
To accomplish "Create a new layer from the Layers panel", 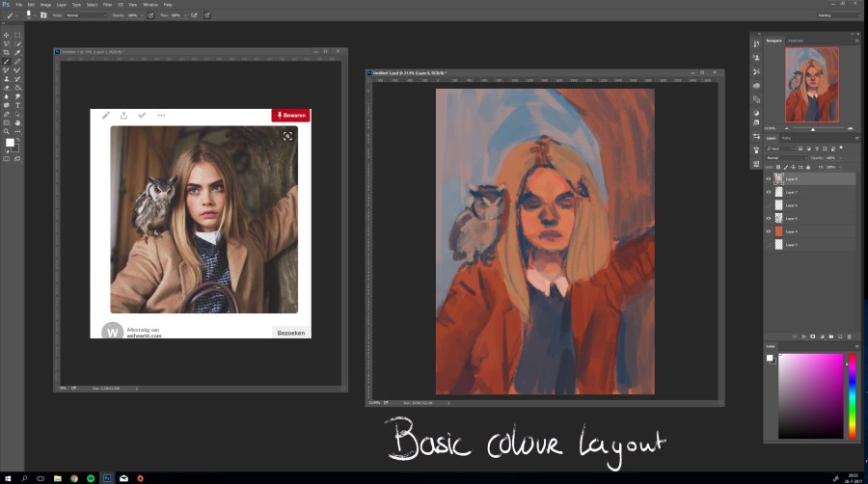I will coord(839,336).
